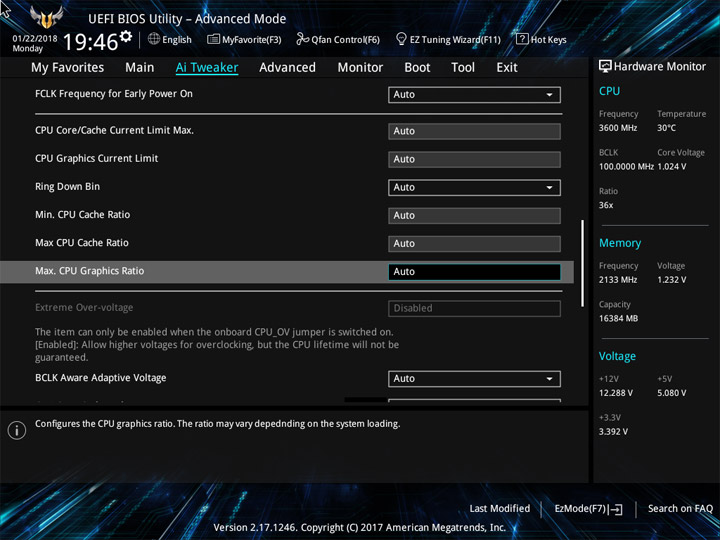
Task: Click the CPU Graphics Current Limit field
Action: pos(474,159)
